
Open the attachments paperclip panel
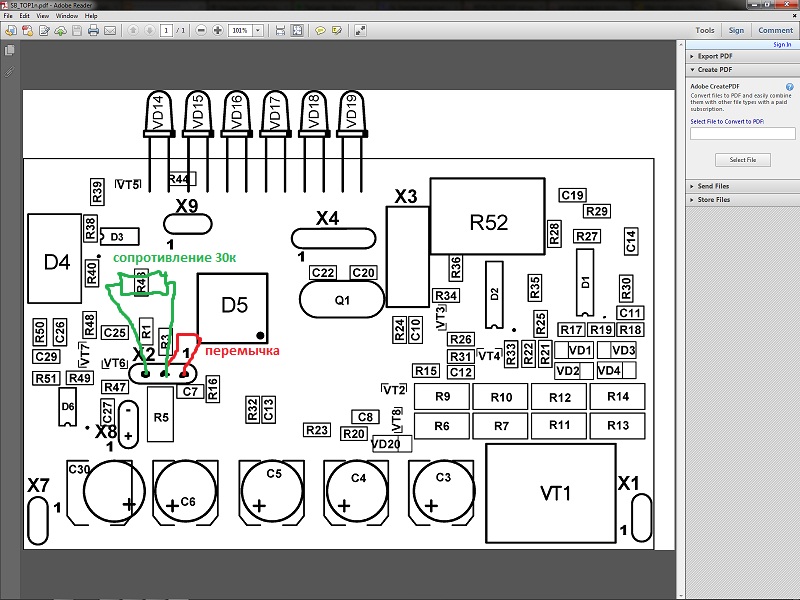click(x=9, y=73)
